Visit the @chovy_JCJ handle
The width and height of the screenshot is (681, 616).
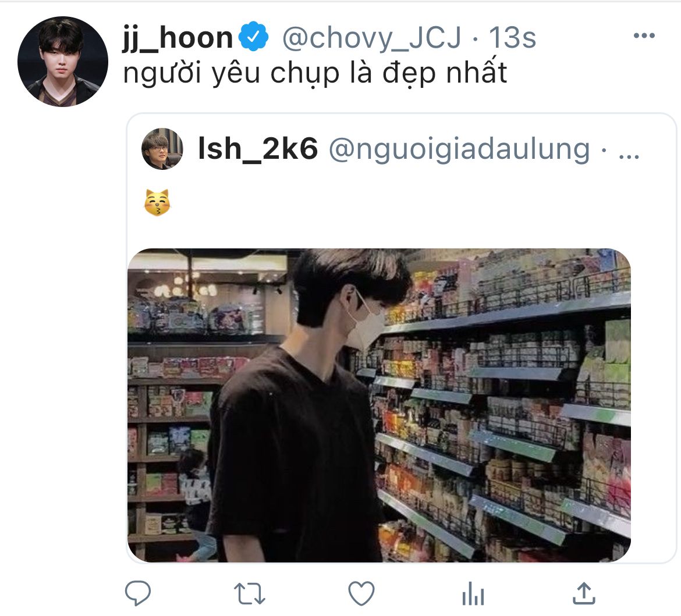pyautogui.click(x=372, y=38)
